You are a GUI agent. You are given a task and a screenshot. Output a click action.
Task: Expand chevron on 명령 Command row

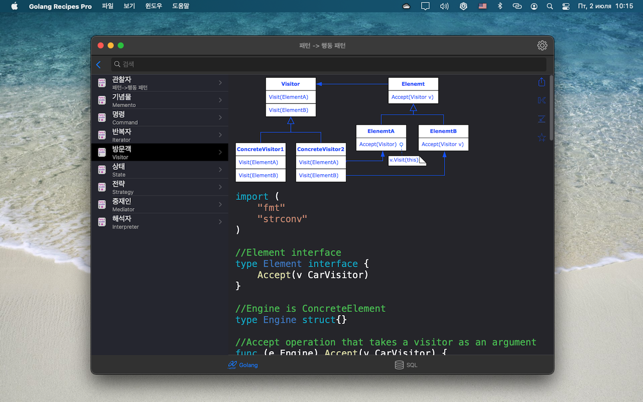pos(220,118)
